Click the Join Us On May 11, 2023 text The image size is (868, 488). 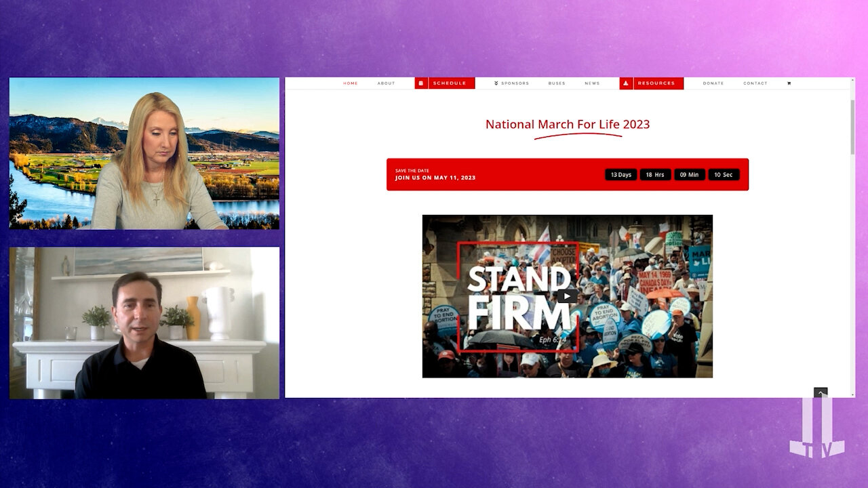[435, 178]
